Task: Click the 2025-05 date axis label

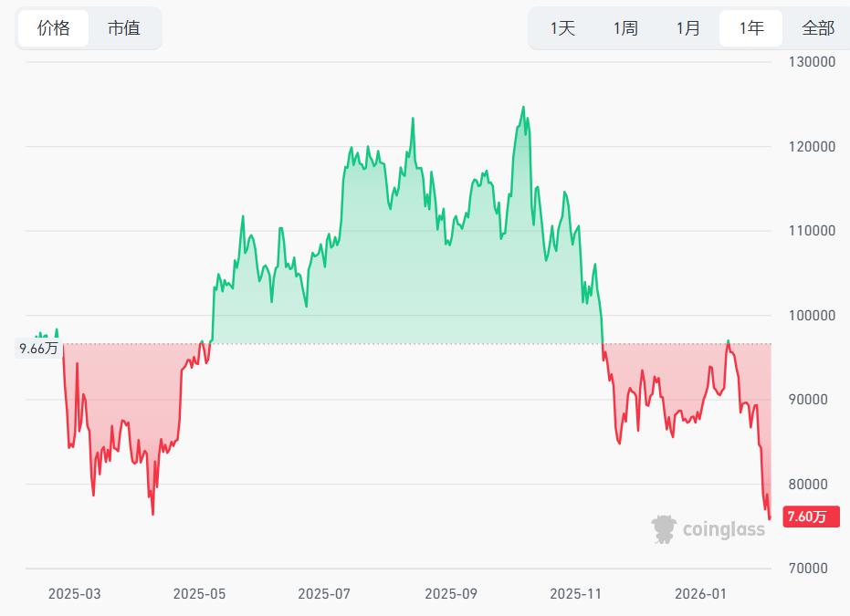Action: pos(199,594)
